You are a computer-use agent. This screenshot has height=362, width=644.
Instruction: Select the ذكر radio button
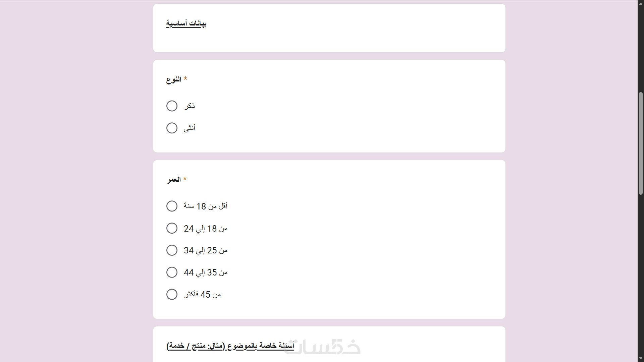click(172, 106)
